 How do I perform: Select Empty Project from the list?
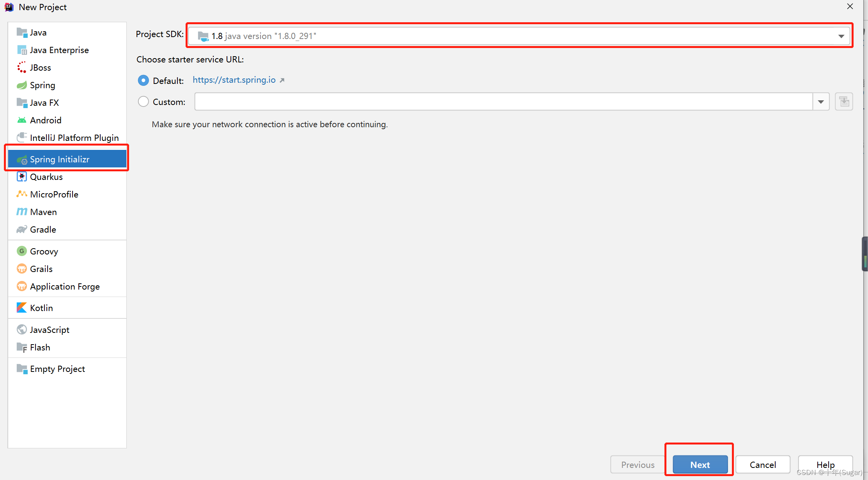point(57,369)
